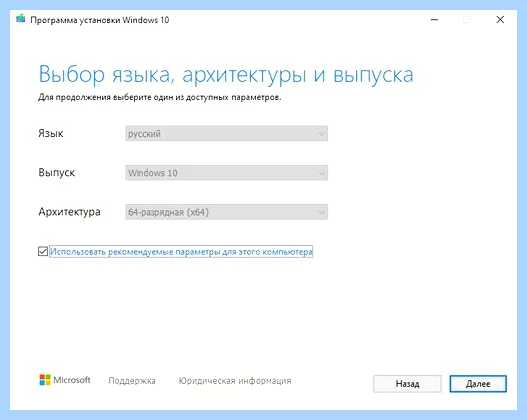This screenshot has height=420, width=527.
Task: Click the 'Выпуск' field label
Action: coord(56,172)
